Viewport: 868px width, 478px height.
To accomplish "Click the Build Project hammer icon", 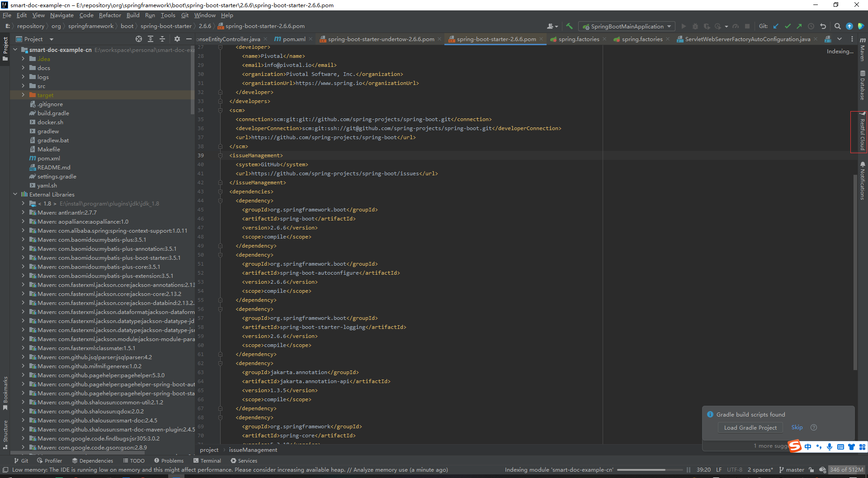I will point(569,26).
